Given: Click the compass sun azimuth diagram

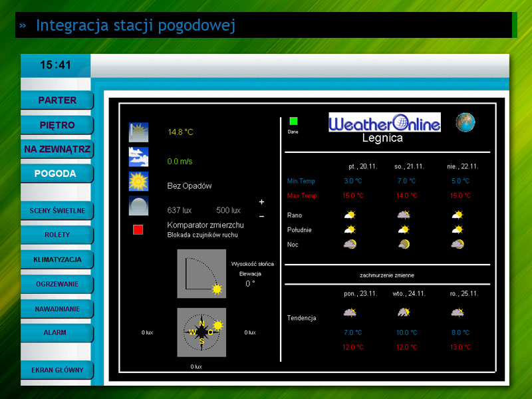Looking at the screenshot, I should 201,332.
